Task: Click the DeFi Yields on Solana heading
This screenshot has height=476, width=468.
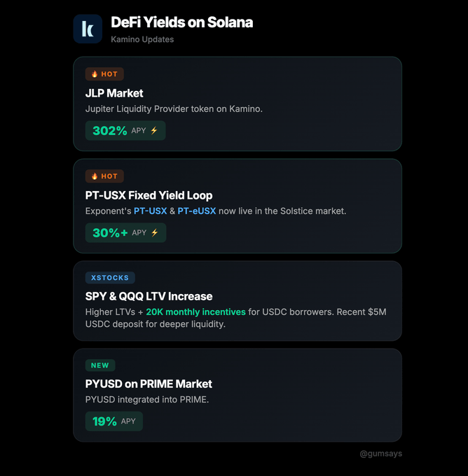Action: (x=181, y=22)
